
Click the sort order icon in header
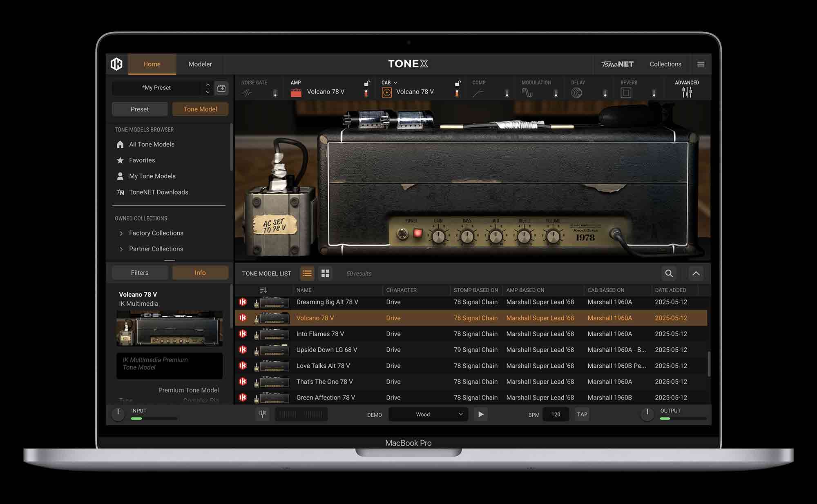[x=263, y=290]
